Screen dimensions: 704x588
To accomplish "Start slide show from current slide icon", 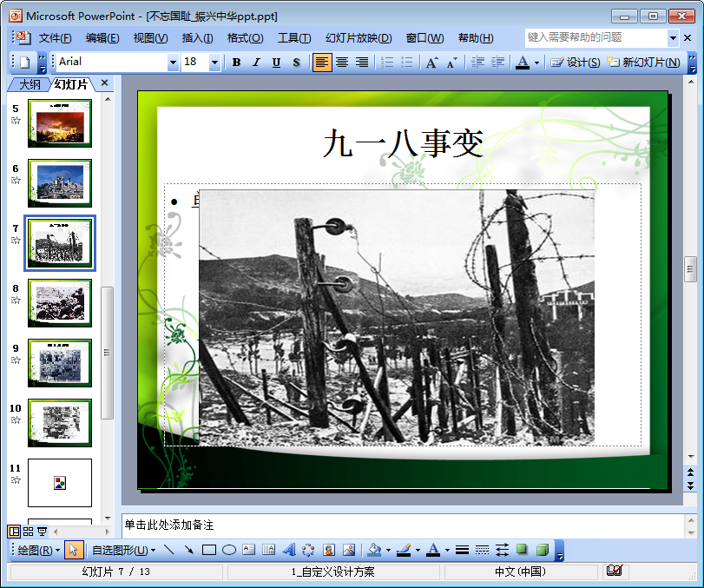I will [43, 532].
